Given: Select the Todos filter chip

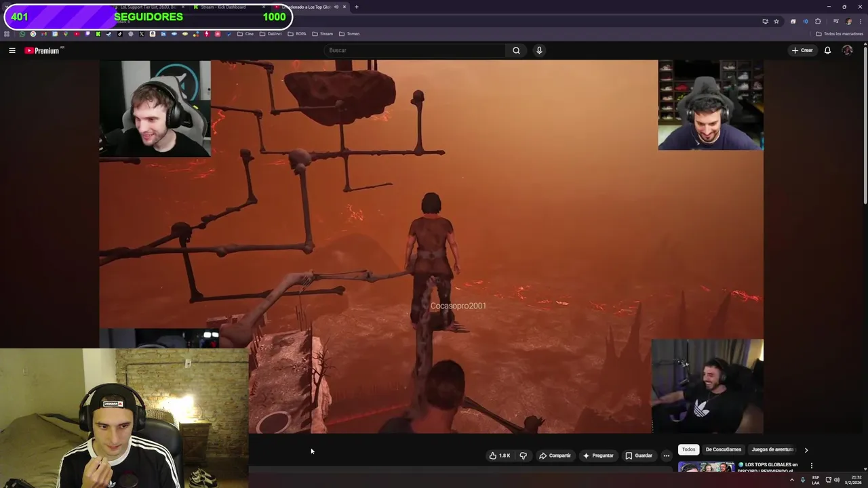Looking at the screenshot, I should (x=688, y=449).
